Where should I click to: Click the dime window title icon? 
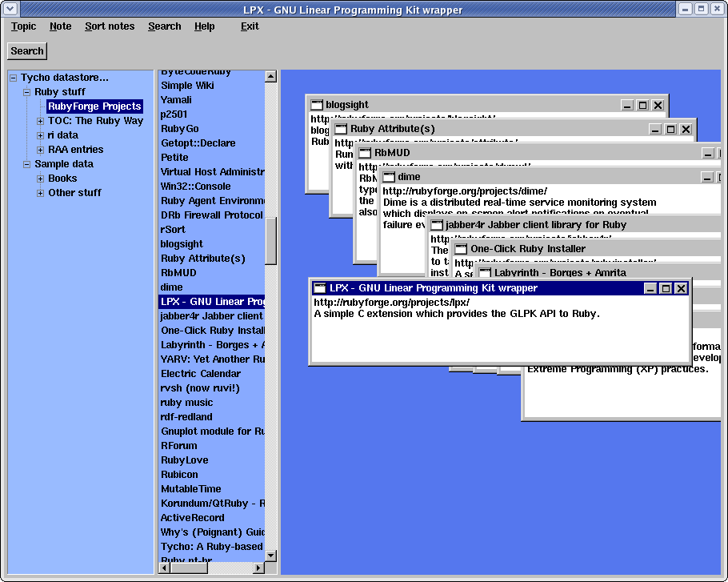(389, 177)
